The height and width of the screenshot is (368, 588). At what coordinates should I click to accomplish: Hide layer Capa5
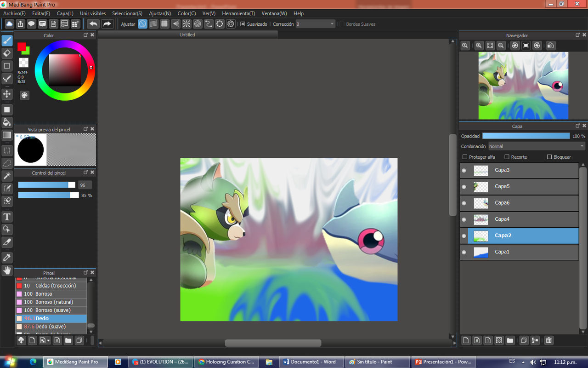tap(464, 187)
